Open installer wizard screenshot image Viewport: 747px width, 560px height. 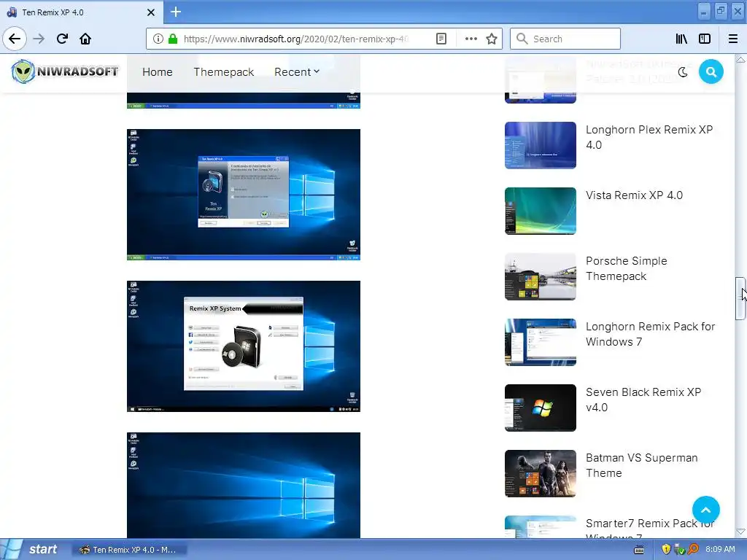coord(244,195)
